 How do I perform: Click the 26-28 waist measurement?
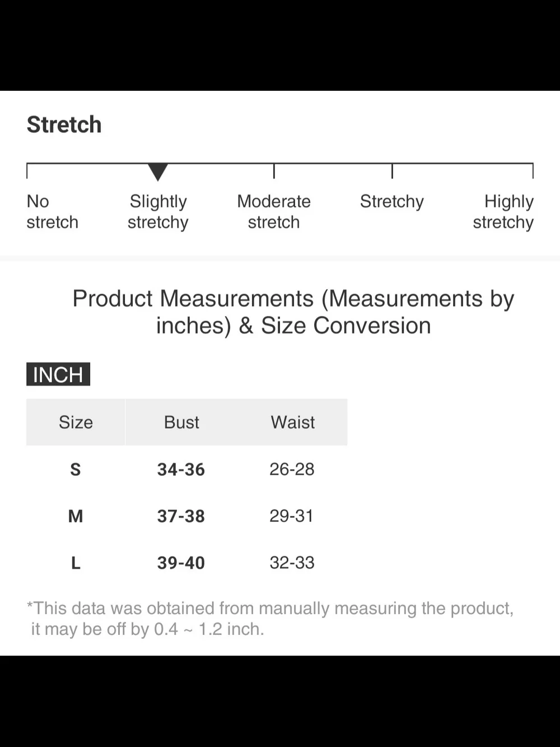pos(292,469)
